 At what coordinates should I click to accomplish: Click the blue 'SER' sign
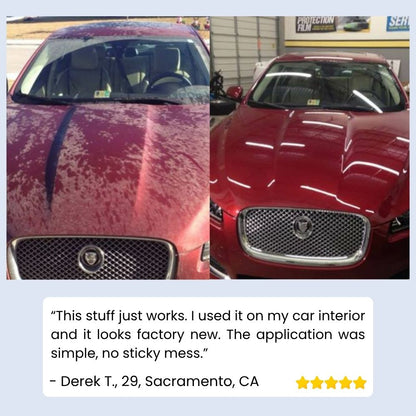pyautogui.click(x=398, y=24)
